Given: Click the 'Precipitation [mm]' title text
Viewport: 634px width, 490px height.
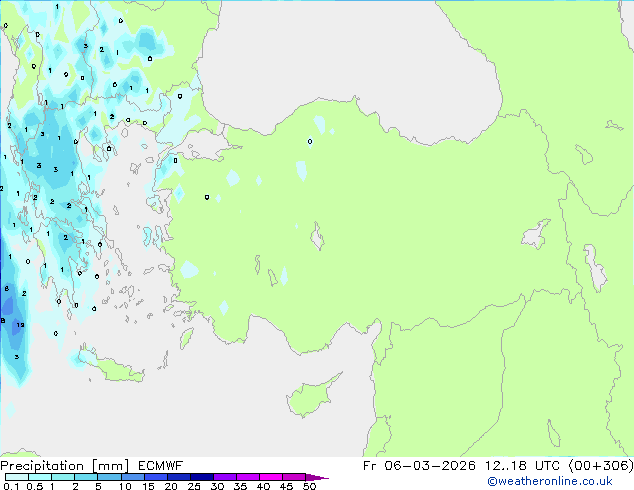Looking at the screenshot, I should tap(64, 466).
